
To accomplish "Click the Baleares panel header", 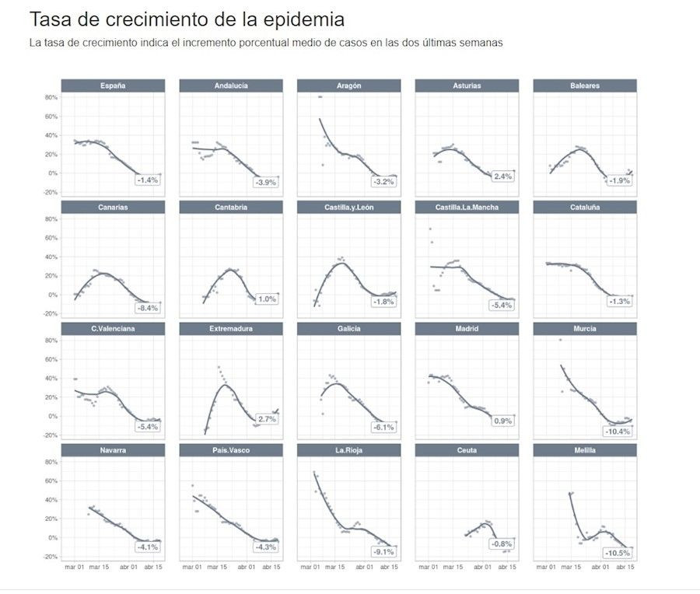I will [x=584, y=86].
